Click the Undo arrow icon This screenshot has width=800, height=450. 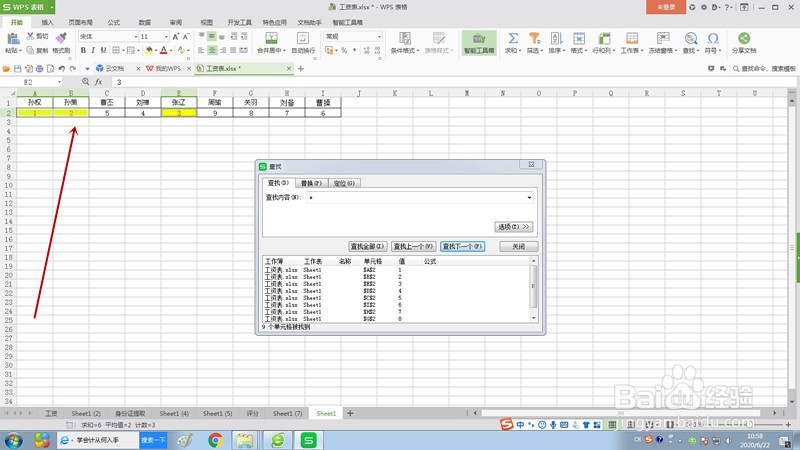(62, 68)
